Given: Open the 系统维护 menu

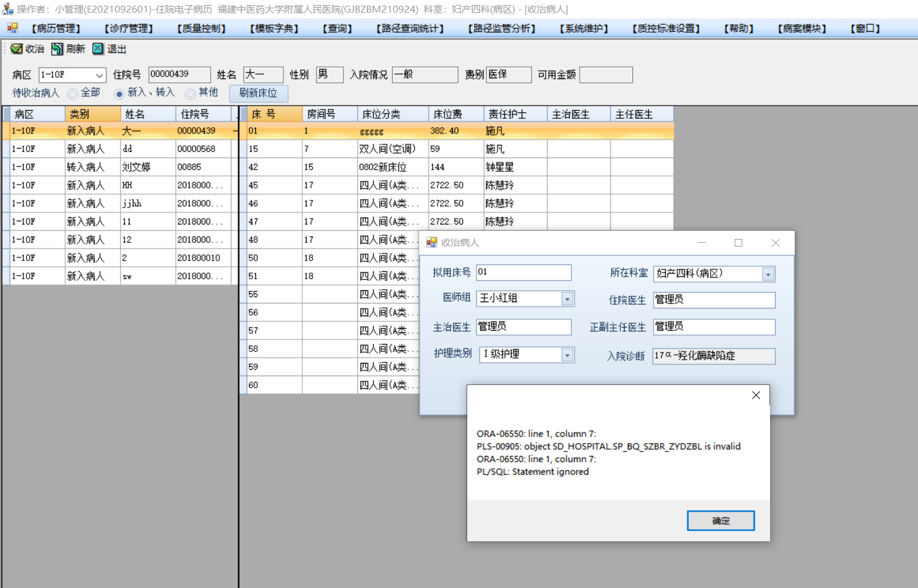Looking at the screenshot, I should click(584, 28).
